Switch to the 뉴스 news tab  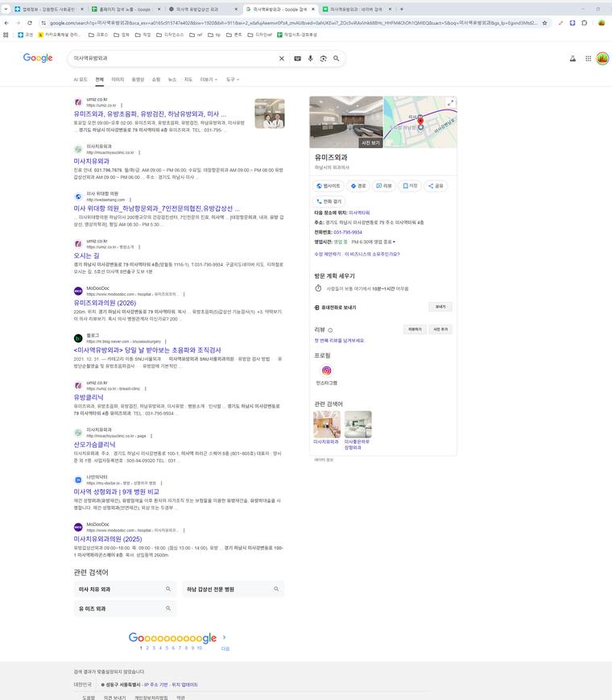[x=172, y=80]
